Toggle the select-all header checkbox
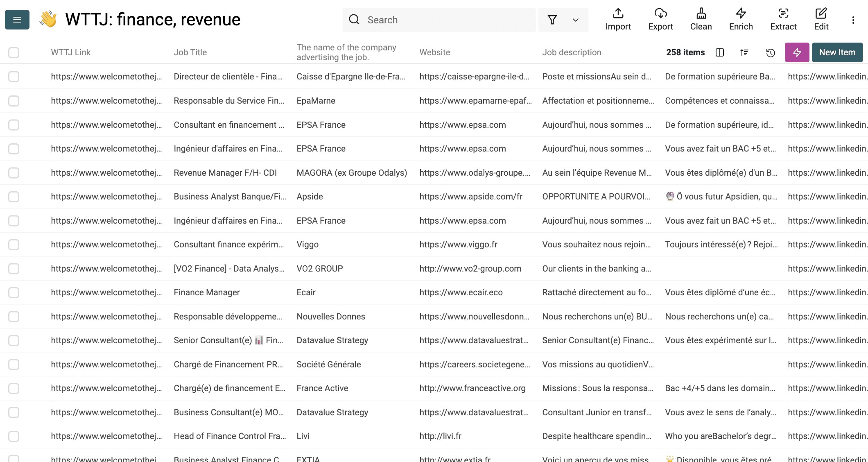Image resolution: width=868 pixels, height=462 pixels. (x=14, y=52)
